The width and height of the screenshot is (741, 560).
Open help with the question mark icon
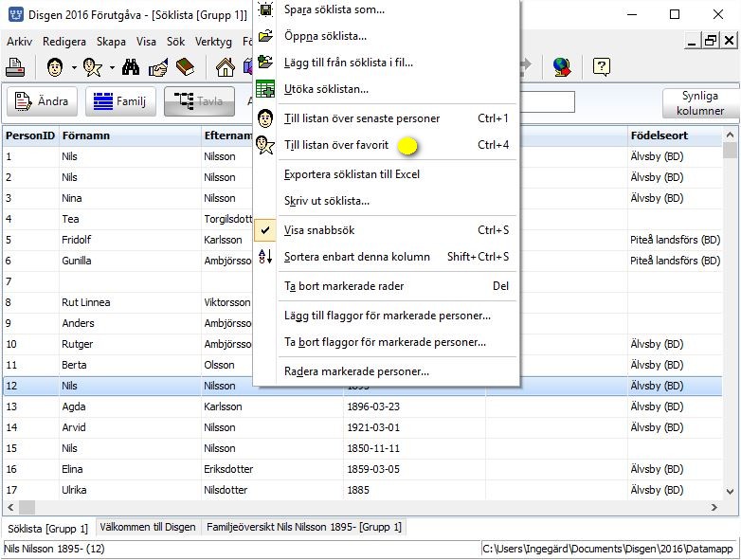601,67
